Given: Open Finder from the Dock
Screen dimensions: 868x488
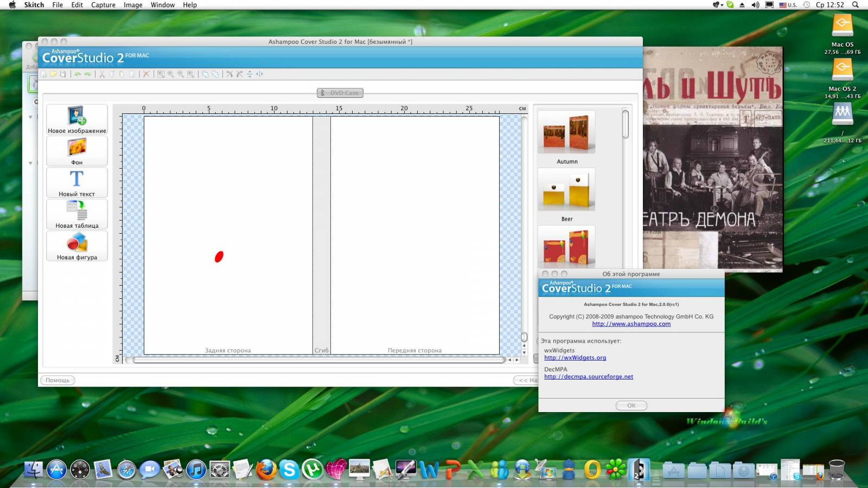Looking at the screenshot, I should tap(33, 470).
